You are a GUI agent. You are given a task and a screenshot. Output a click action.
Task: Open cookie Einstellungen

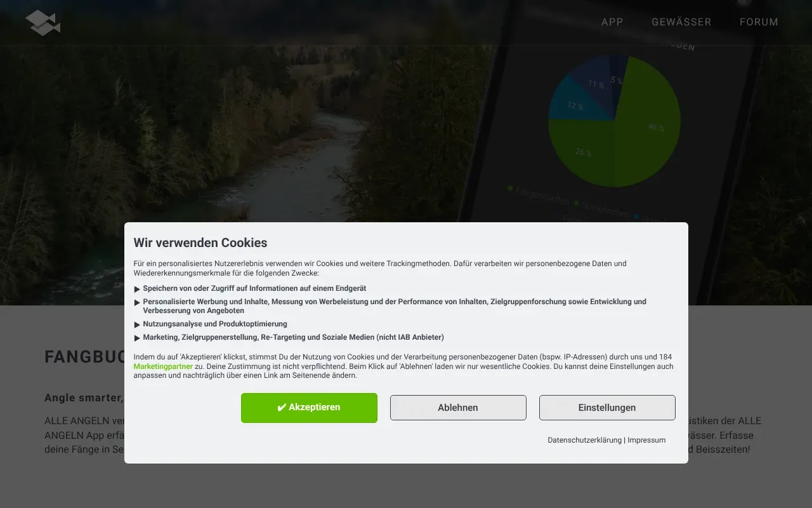coord(607,408)
